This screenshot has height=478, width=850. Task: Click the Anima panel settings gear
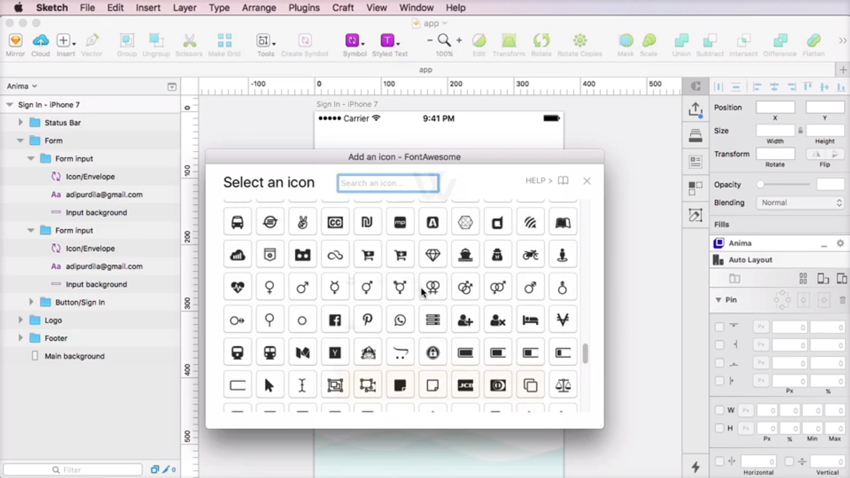pyautogui.click(x=840, y=243)
